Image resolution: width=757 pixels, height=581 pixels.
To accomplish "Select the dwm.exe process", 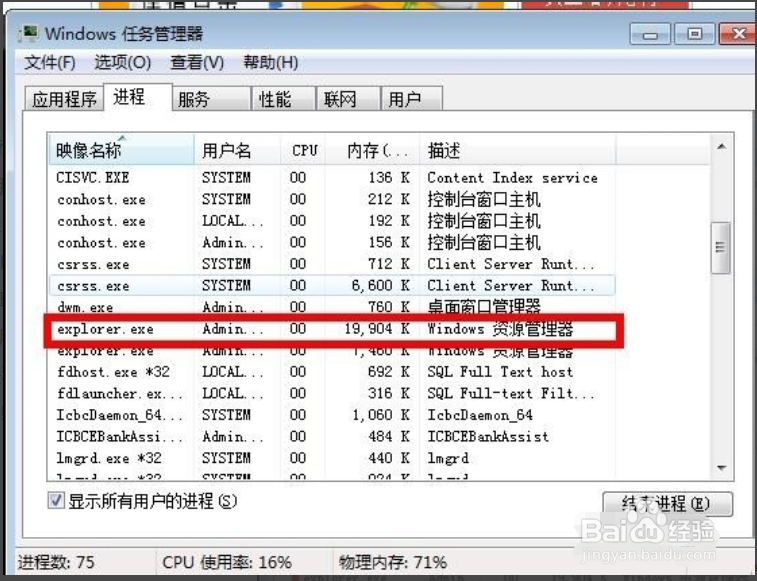I will click(x=332, y=307).
